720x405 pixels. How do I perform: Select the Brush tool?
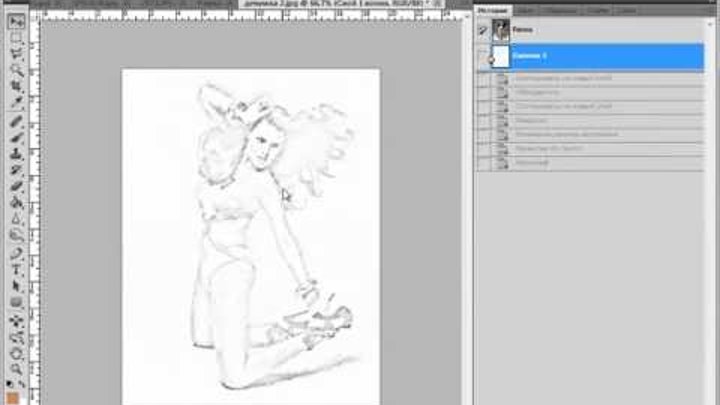click(x=16, y=137)
